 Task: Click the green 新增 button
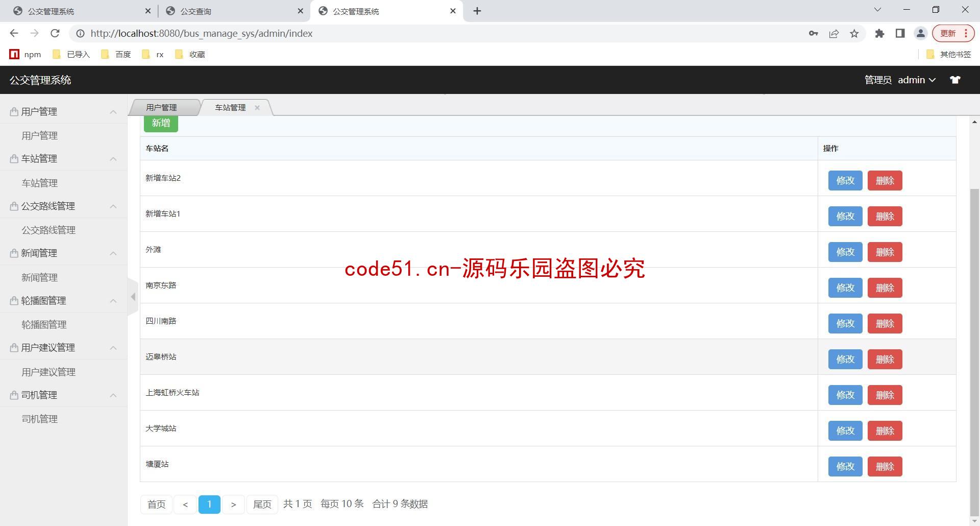tap(161, 123)
